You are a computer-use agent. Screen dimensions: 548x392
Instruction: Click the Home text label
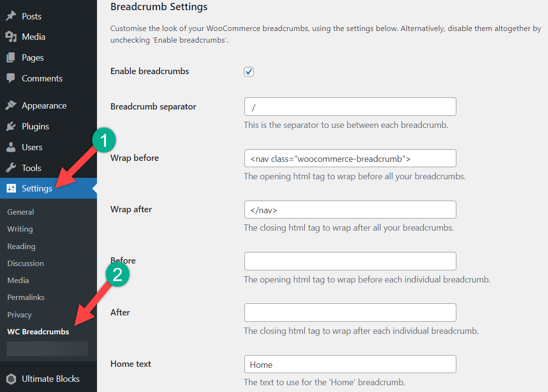point(131,364)
